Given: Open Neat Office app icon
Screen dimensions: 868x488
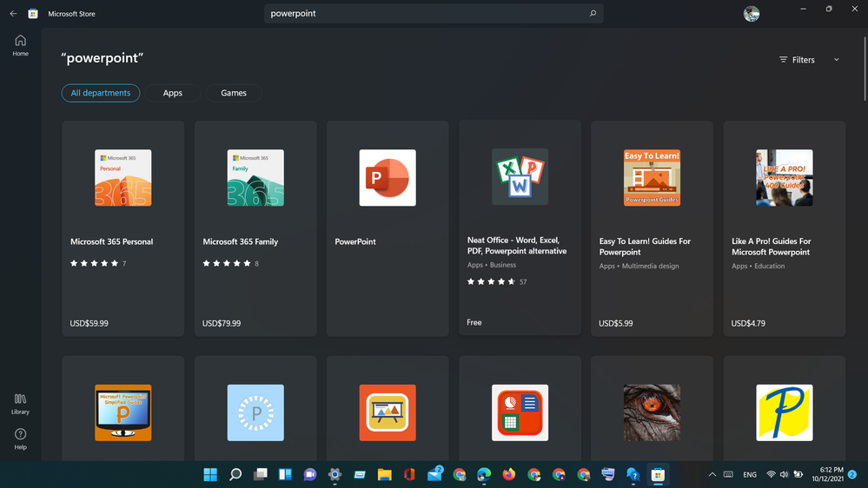Looking at the screenshot, I should pyautogui.click(x=520, y=176).
